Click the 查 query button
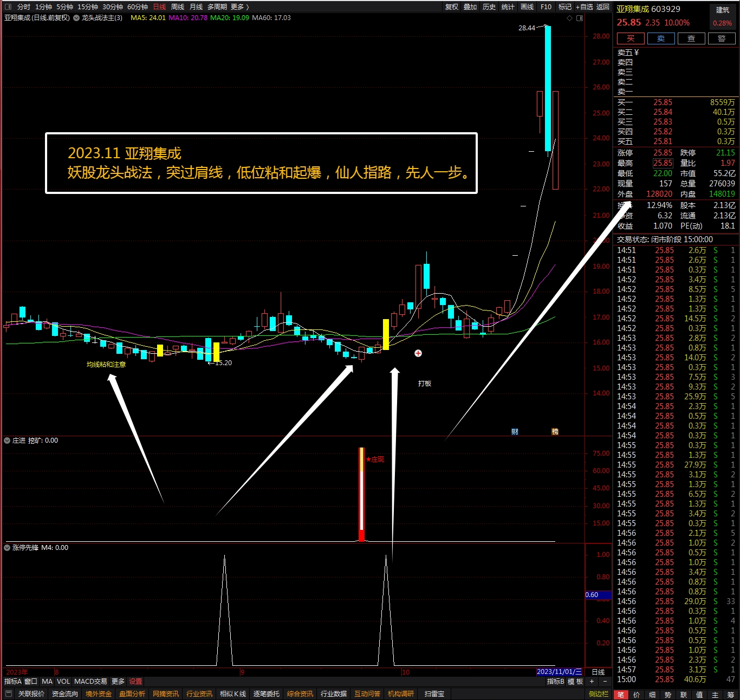The height and width of the screenshot is (700, 740). pos(691,38)
